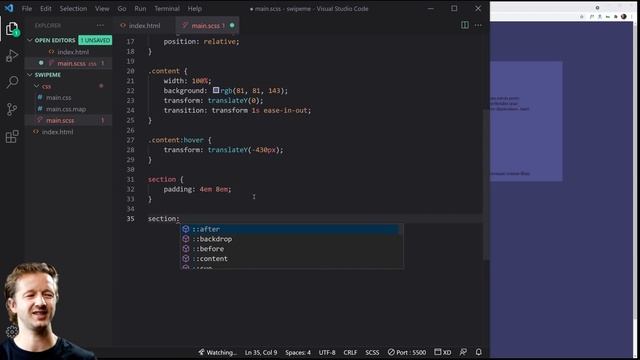640x360 pixels.
Task: Click the feedback icon in the status bar
Action: click(463, 352)
